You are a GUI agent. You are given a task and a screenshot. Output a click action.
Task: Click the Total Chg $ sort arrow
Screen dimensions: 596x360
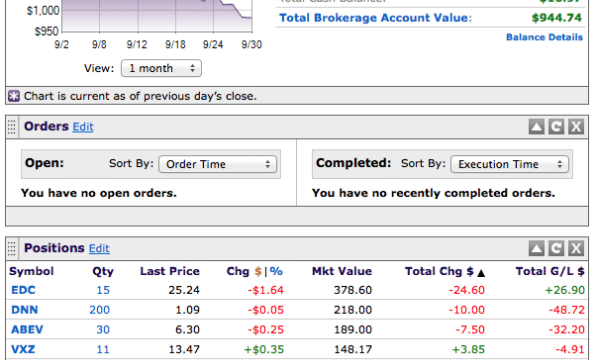(481, 273)
